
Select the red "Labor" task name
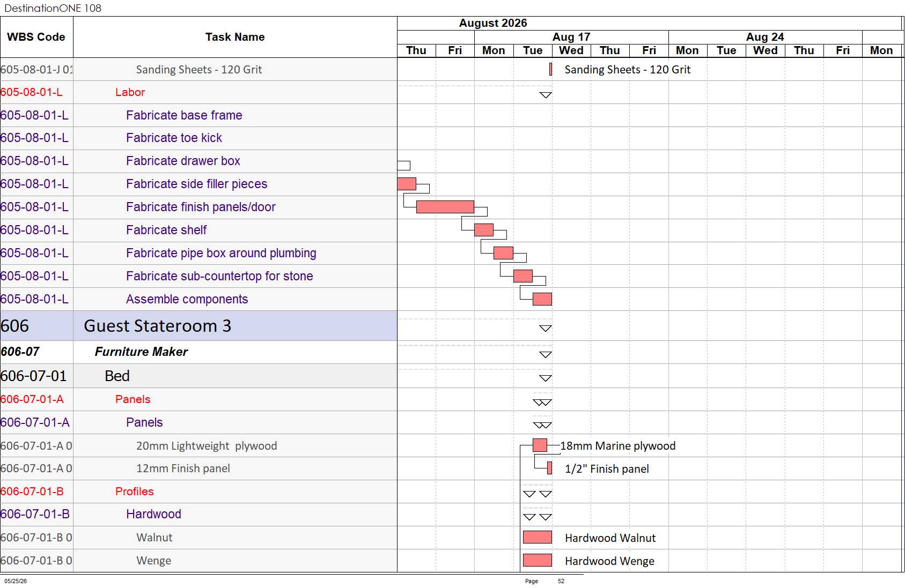point(130,92)
